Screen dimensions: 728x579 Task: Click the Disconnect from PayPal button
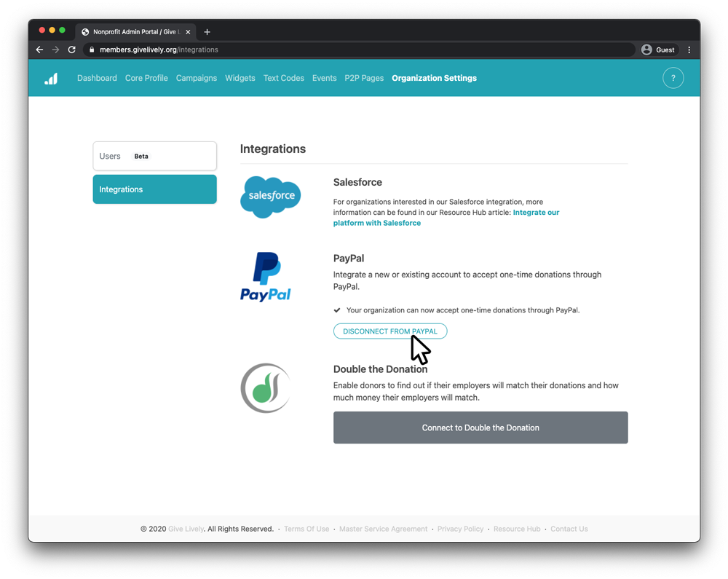[390, 331]
